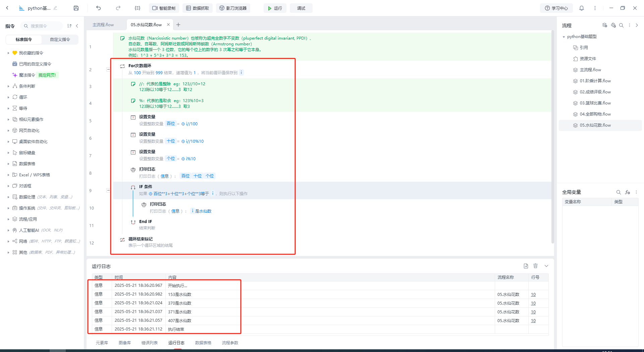Click the search icon in the 流程 panel
Viewport: 644px width, 352px height.
coord(622,25)
